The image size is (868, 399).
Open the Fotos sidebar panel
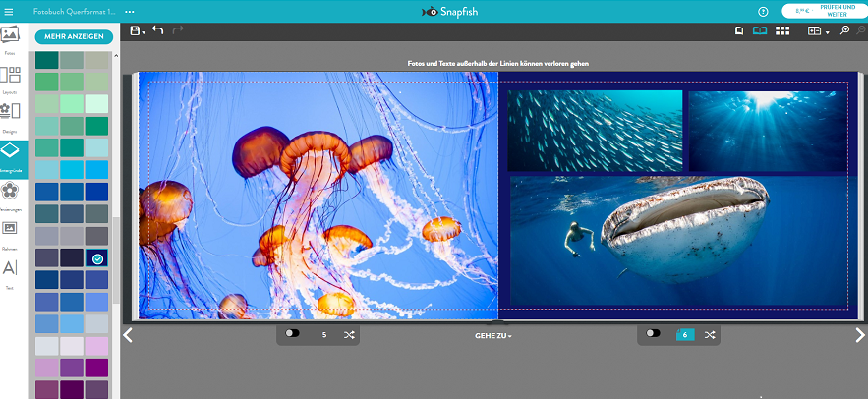[10, 40]
